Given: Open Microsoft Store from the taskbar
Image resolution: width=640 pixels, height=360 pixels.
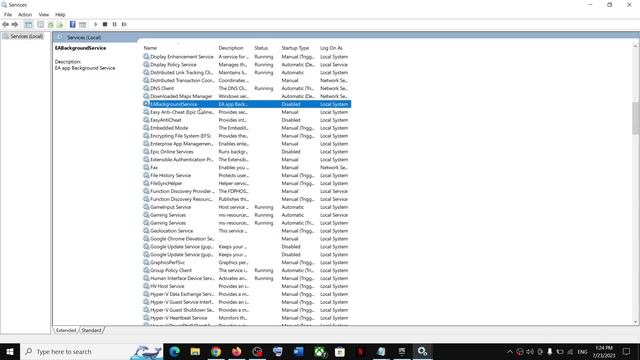Looking at the screenshot, I should (x=340, y=351).
